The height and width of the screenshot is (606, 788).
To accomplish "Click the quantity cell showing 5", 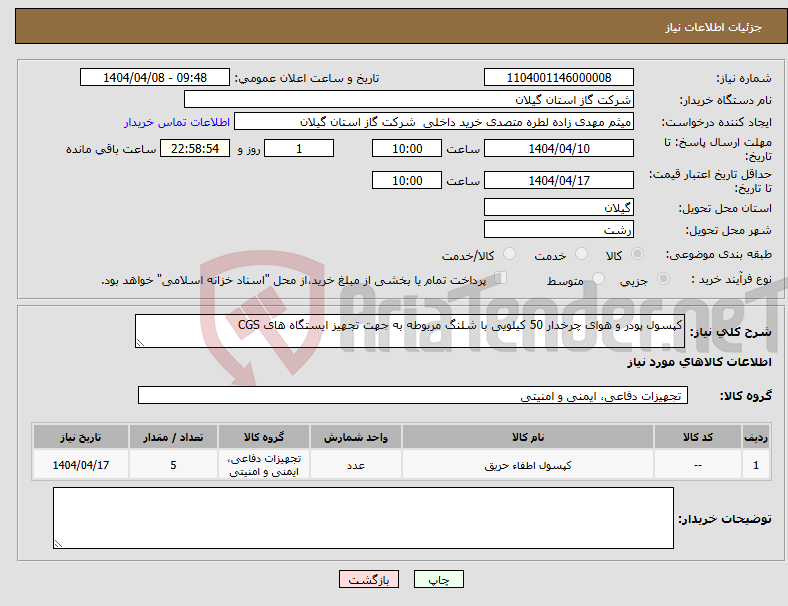I will tap(173, 465).
